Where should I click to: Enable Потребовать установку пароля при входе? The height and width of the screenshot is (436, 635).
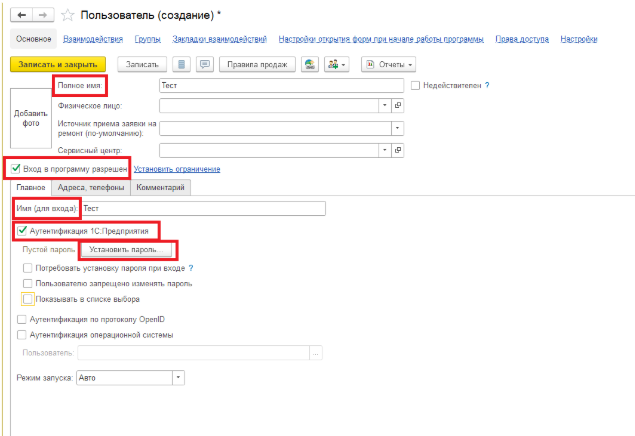click(27, 268)
